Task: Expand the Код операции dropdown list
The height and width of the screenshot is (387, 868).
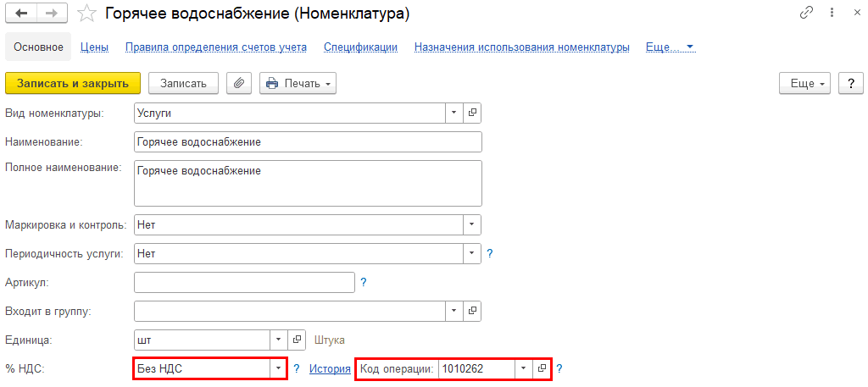Action: [x=523, y=368]
